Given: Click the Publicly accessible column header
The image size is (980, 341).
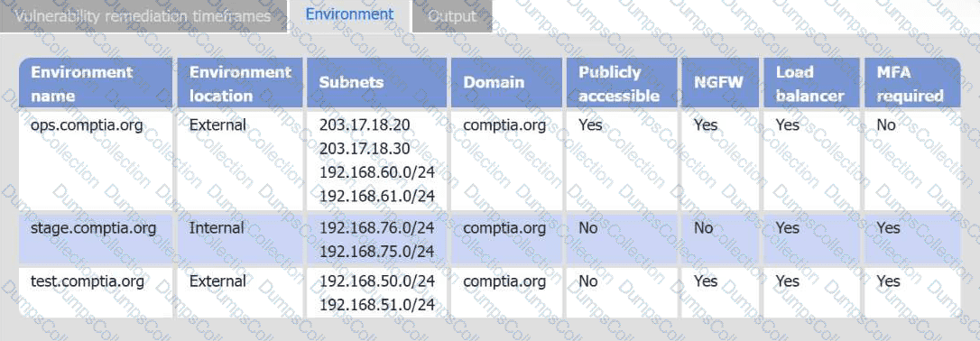Looking at the screenshot, I should [x=622, y=83].
